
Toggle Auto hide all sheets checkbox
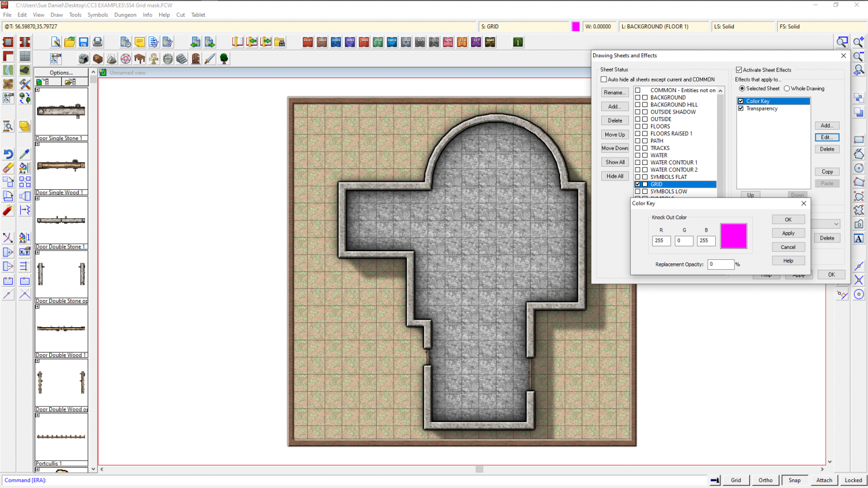604,79
